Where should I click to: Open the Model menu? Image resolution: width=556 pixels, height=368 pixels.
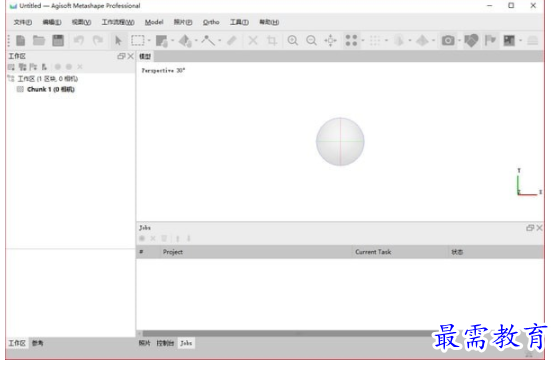point(154,22)
